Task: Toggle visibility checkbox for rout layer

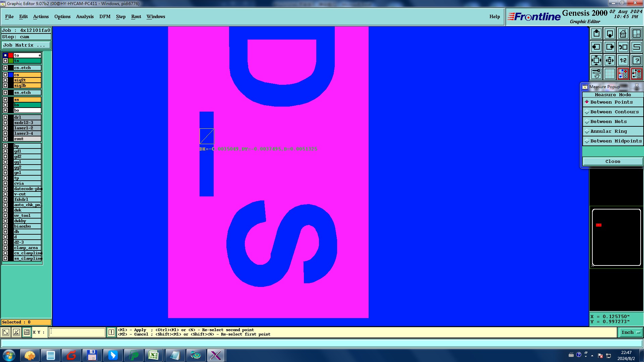Action: 5,139
